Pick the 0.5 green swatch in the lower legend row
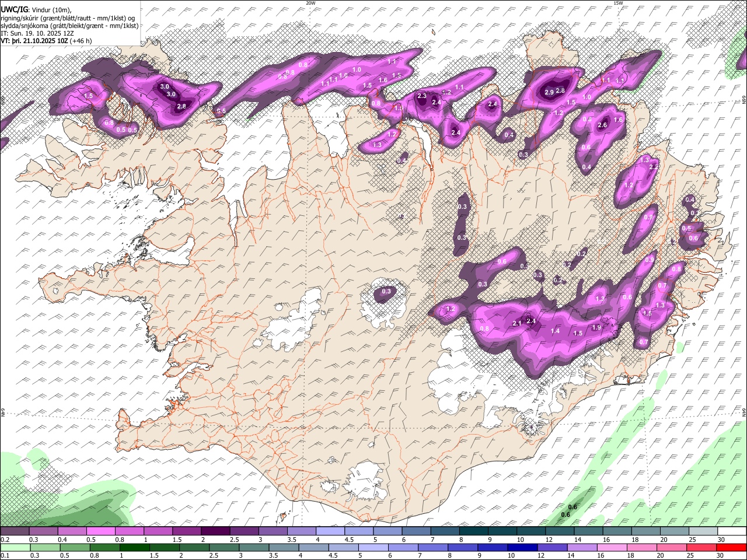 [75, 547]
